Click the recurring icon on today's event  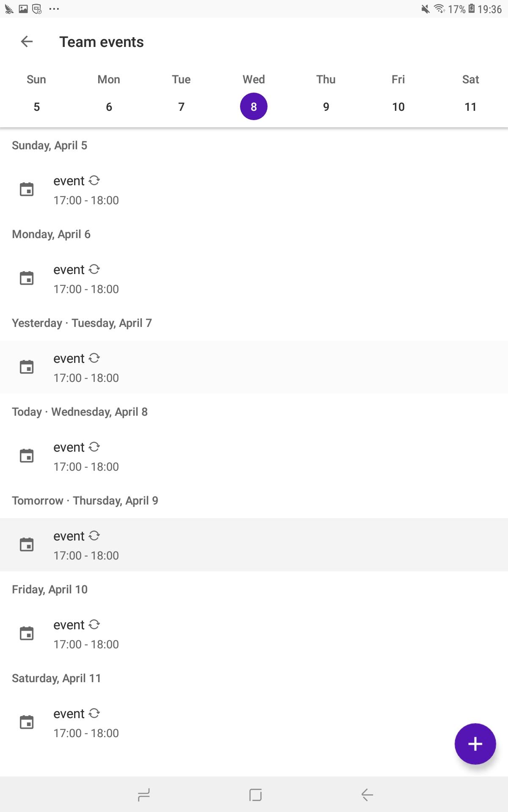[94, 447]
